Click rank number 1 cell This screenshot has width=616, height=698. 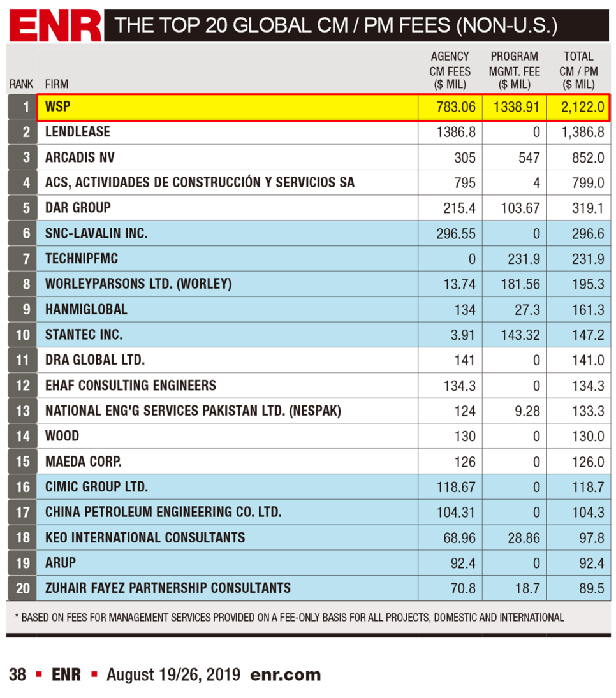(x=22, y=107)
